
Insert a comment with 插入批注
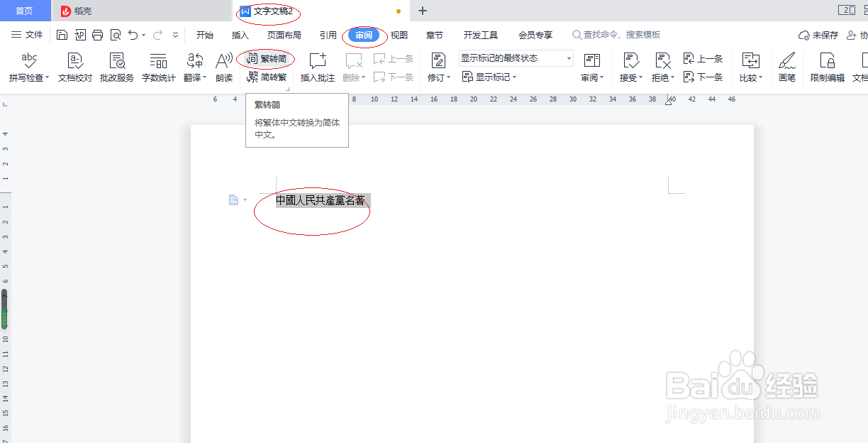point(317,67)
